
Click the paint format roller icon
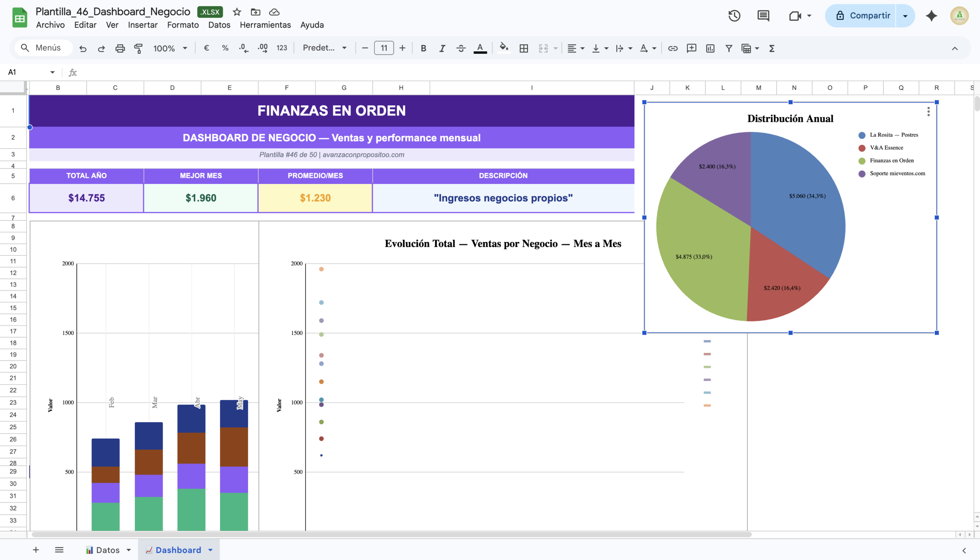click(x=138, y=48)
